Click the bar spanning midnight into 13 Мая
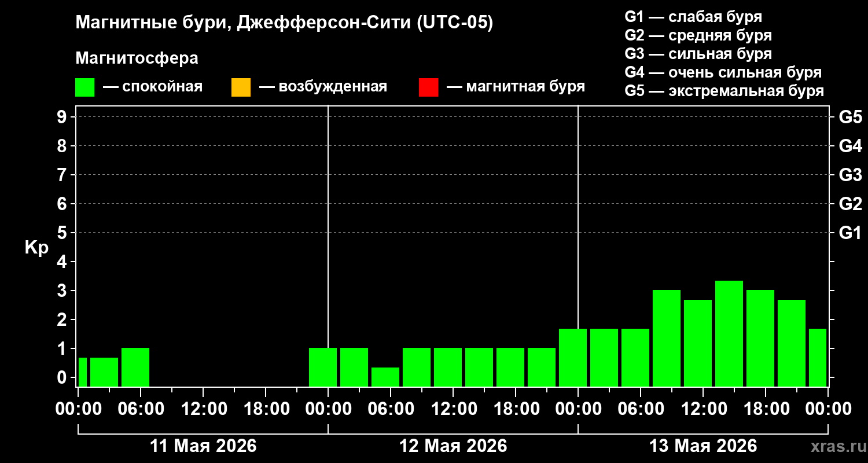The image size is (868, 463). 573,357
